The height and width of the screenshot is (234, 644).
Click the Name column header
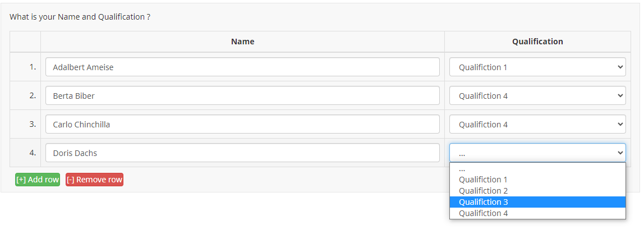coord(242,42)
